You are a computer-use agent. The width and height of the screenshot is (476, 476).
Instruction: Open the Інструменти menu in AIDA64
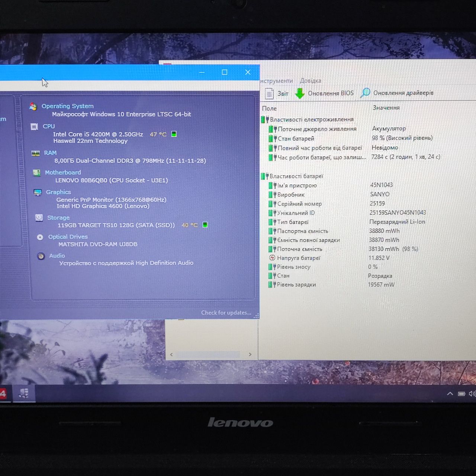(276, 81)
